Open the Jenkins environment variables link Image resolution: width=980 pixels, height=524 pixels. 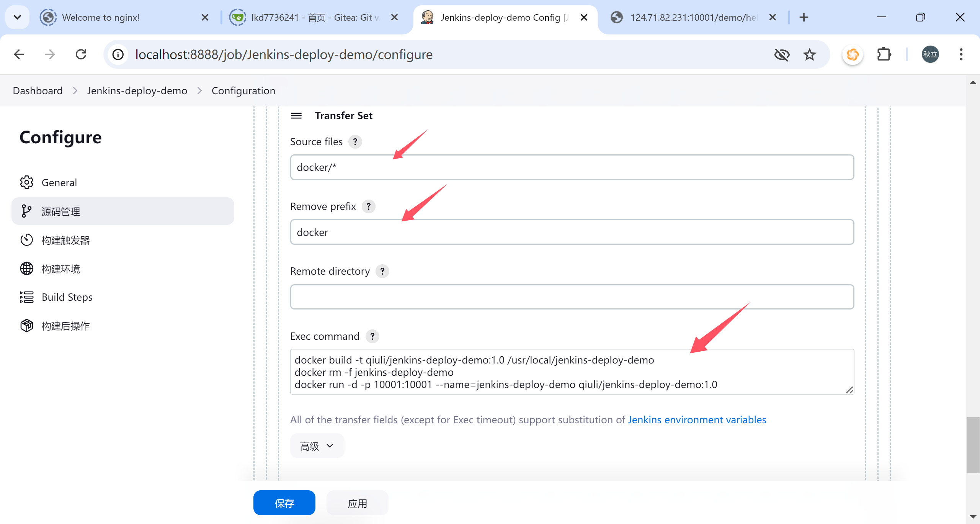click(x=697, y=420)
